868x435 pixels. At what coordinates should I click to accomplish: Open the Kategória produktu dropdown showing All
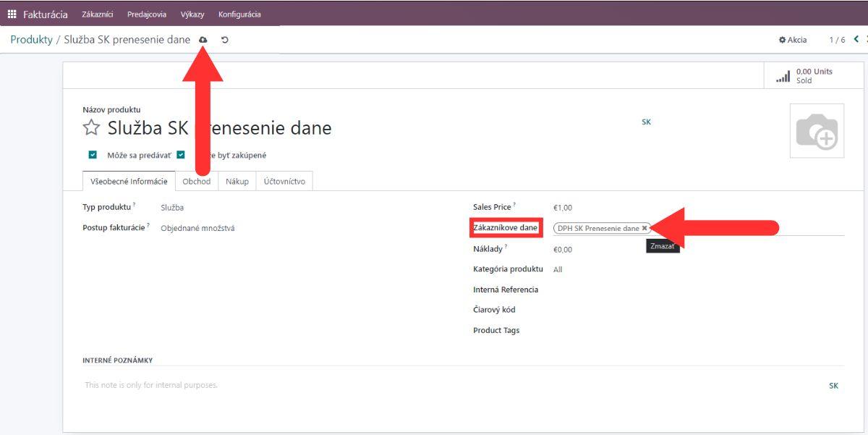point(558,269)
